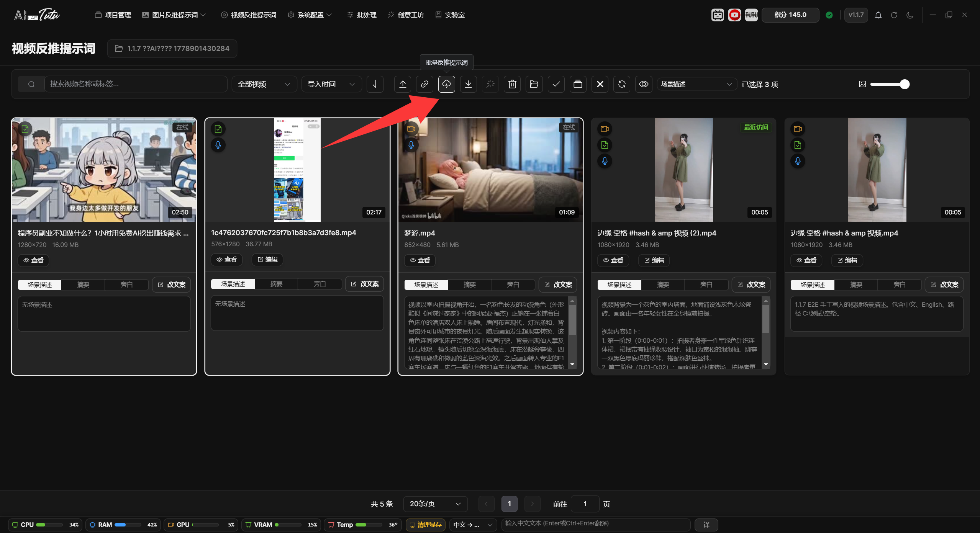Switch to 旁白 tab on 程序员副业 card

pos(126,284)
